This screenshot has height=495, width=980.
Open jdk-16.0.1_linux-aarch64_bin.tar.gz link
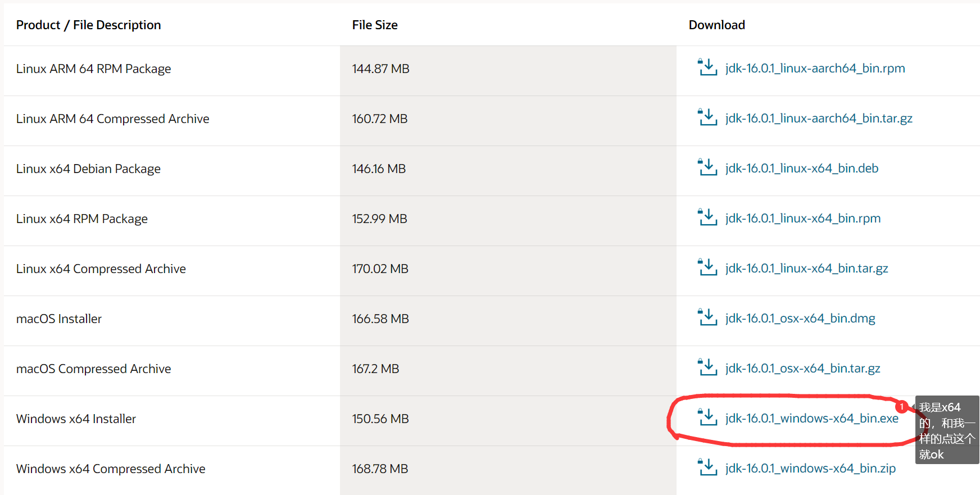pyautogui.click(x=819, y=119)
